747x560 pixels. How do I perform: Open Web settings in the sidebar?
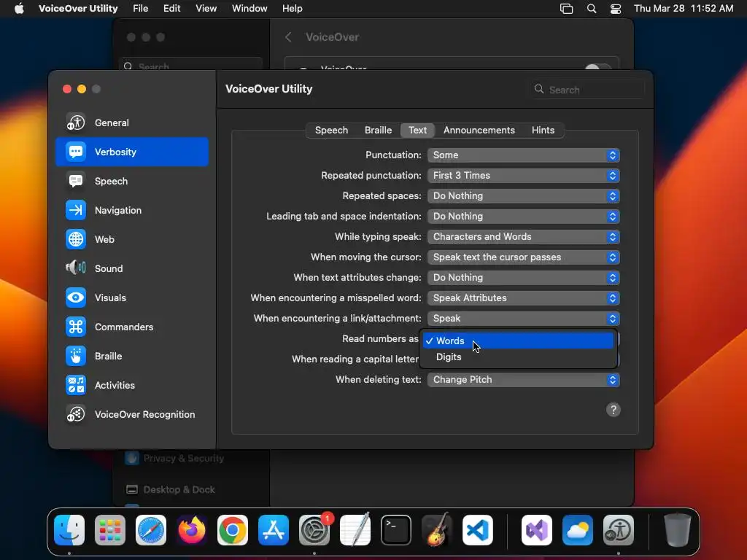tap(132, 239)
